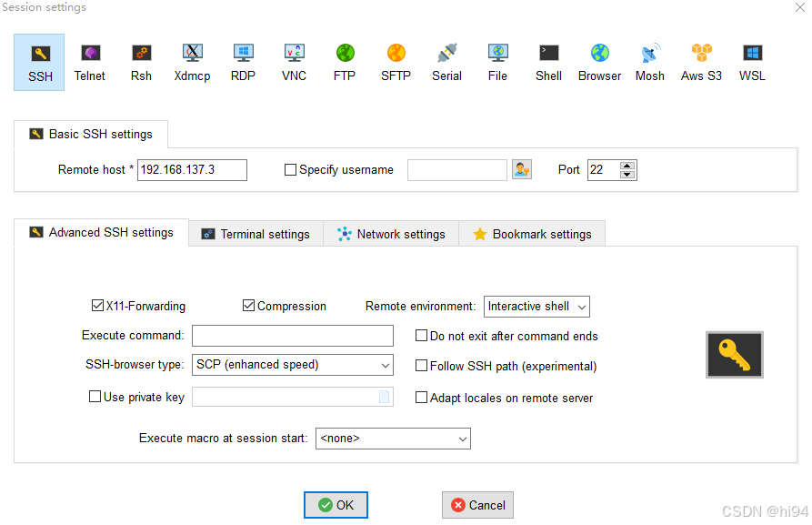The width and height of the screenshot is (812, 525).
Task: Enable Follow SSH path (experimental)
Action: click(x=422, y=366)
